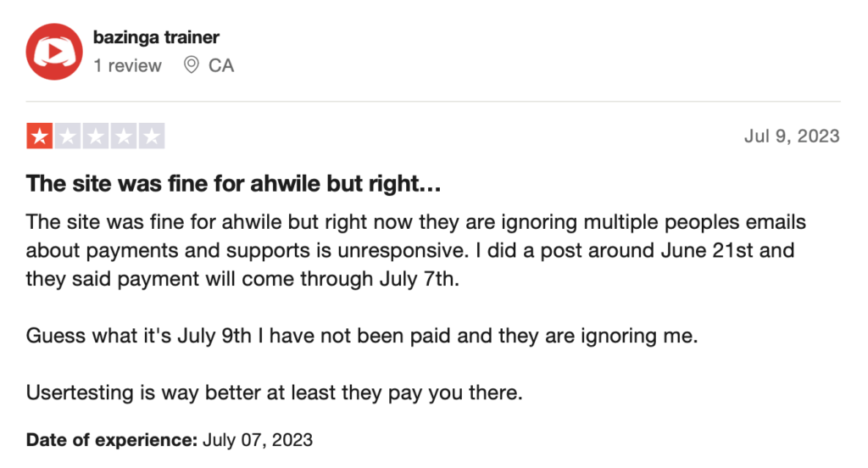Click the 'Guess what it's July 9th' line

[362, 336]
